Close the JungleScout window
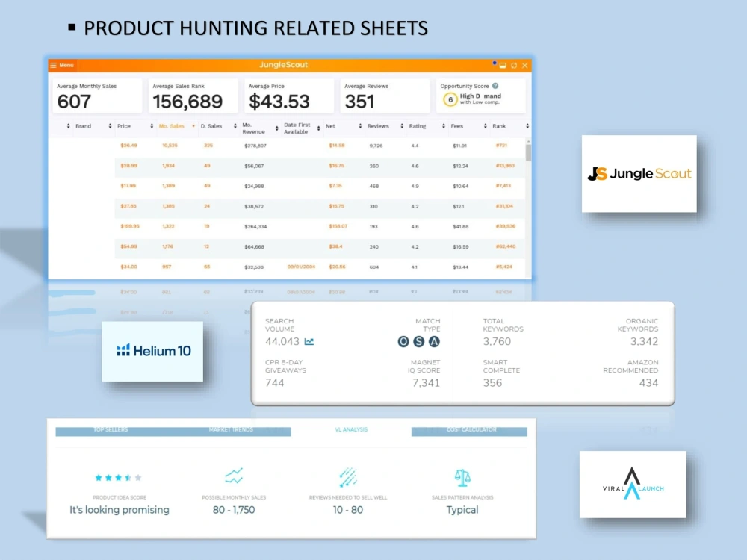747x560 pixels. [525, 65]
